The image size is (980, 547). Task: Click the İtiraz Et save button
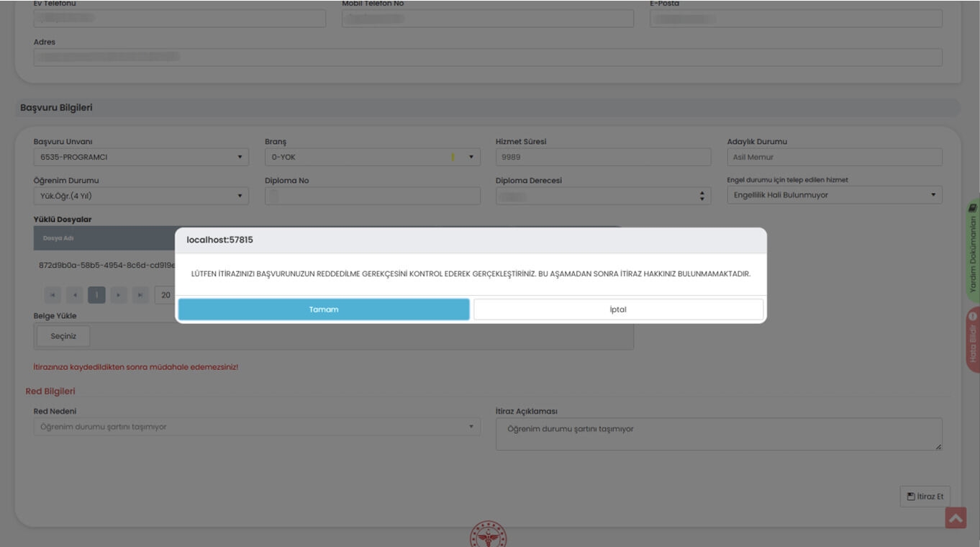coord(925,497)
